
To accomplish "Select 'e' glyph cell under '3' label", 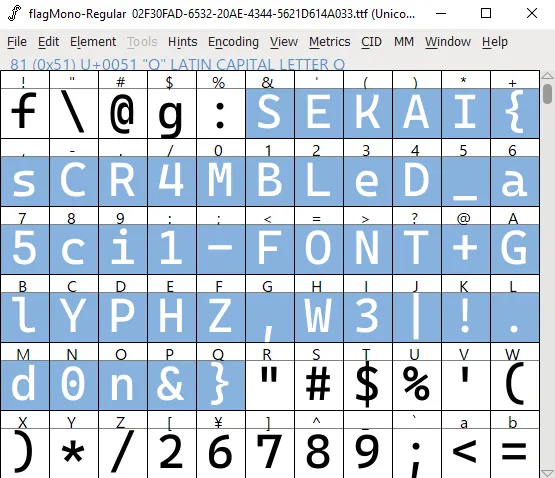I will point(368,181).
